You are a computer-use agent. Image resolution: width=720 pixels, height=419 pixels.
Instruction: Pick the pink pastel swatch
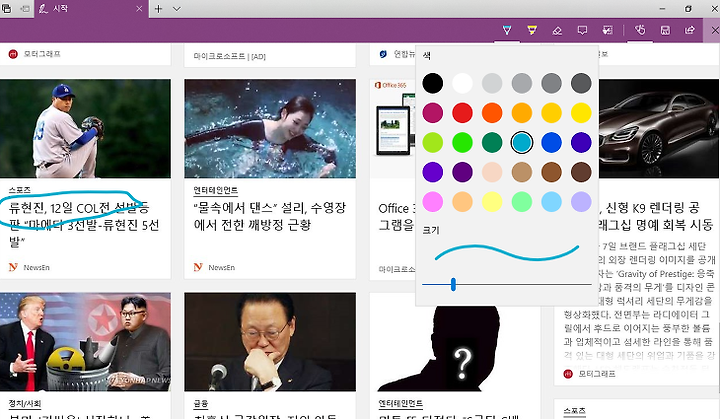click(x=433, y=202)
